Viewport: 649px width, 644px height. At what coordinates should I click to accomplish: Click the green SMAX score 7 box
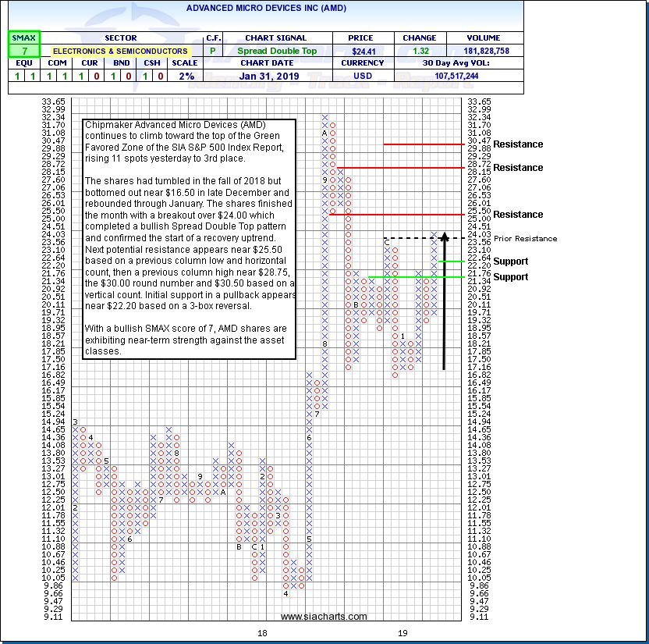click(x=24, y=51)
